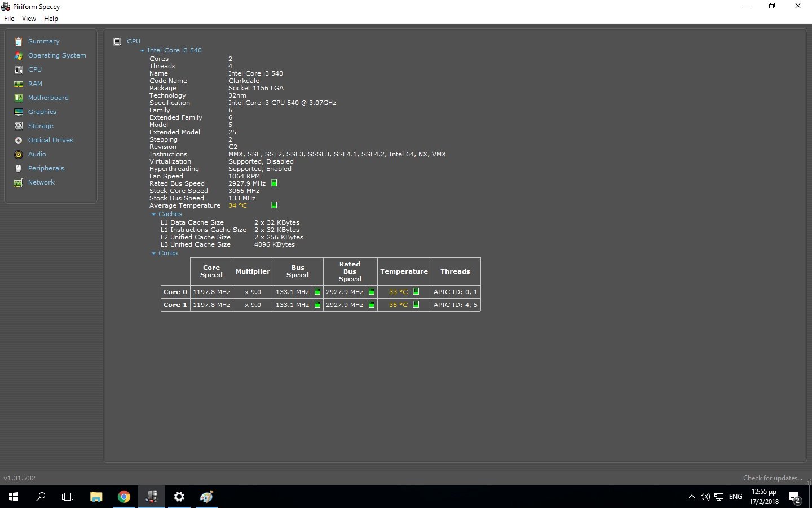The width and height of the screenshot is (812, 508).
Task: Open the Audio section
Action: [x=37, y=154]
